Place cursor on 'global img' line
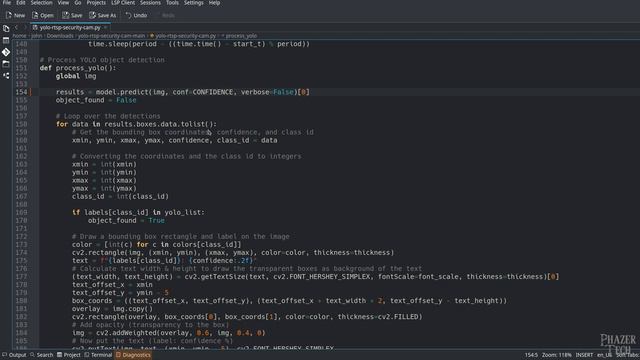The height and width of the screenshot is (360, 640). point(76,76)
